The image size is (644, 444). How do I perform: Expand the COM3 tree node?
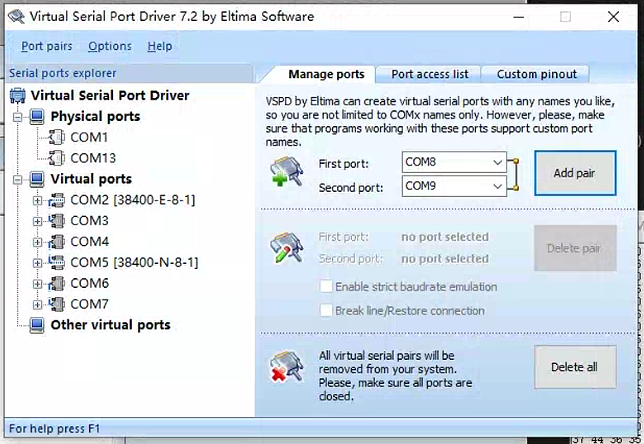click(x=37, y=221)
